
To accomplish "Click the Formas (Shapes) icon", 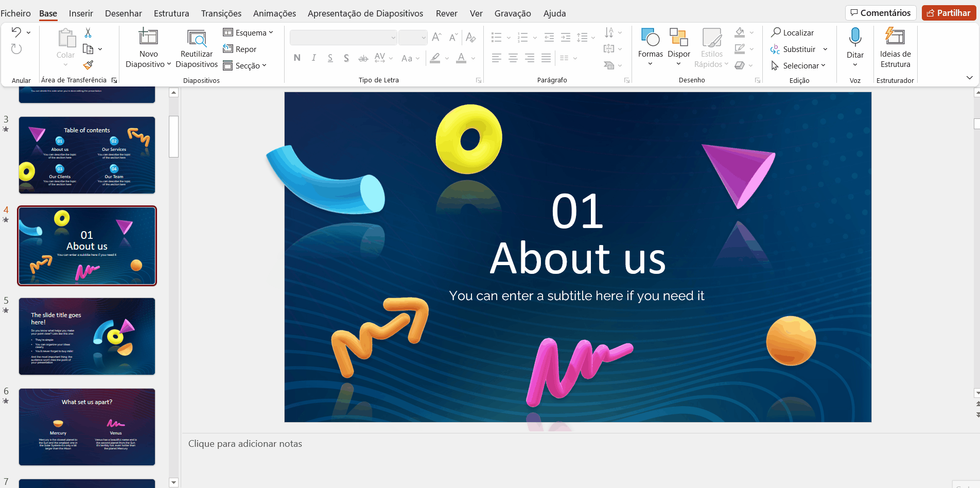I will pos(650,37).
